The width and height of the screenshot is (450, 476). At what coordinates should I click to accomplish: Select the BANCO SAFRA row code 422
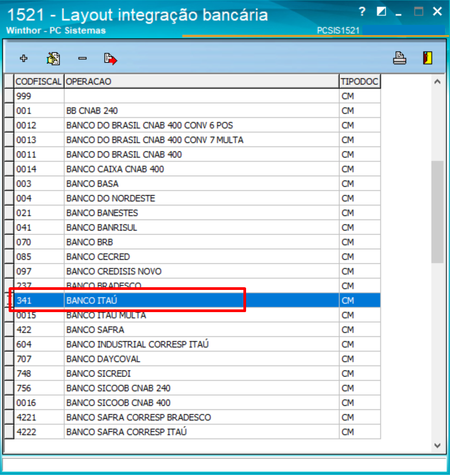click(x=193, y=329)
